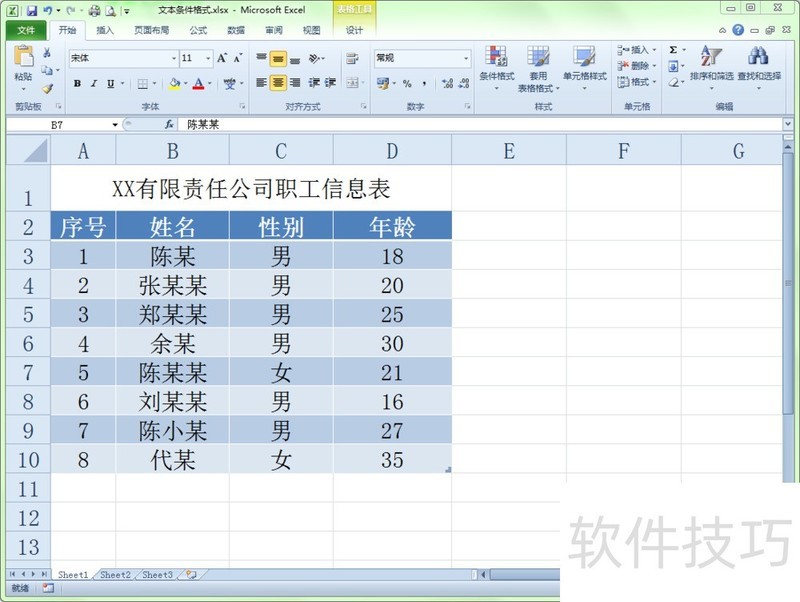The height and width of the screenshot is (602, 800).
Task: Open the Format (格式) cells dropdown
Action: (637, 82)
